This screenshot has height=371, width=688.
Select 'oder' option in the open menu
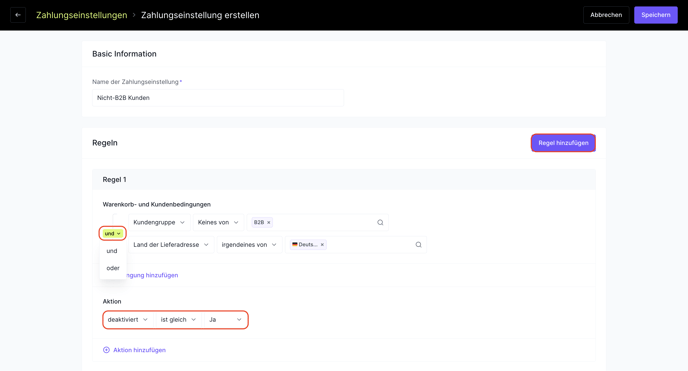click(113, 268)
